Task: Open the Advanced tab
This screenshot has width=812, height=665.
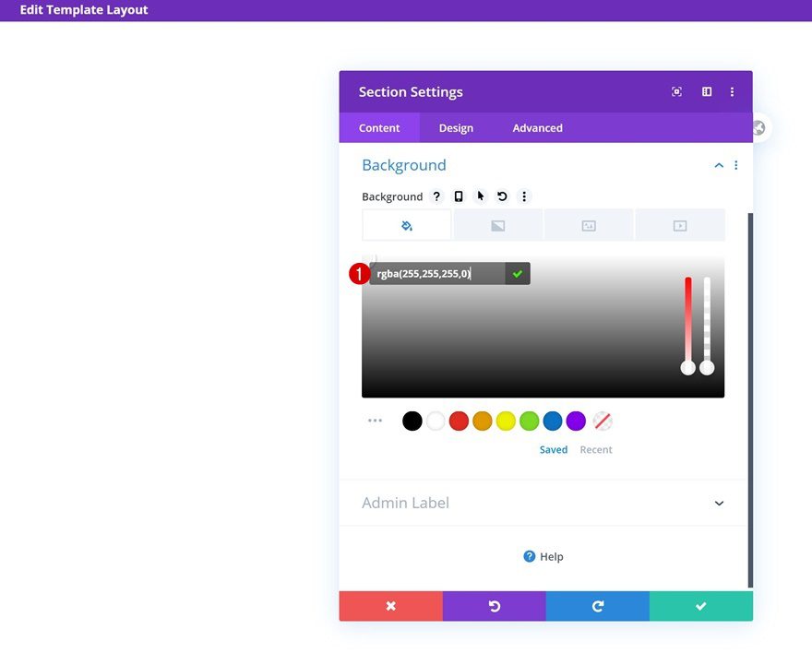Action: point(536,127)
